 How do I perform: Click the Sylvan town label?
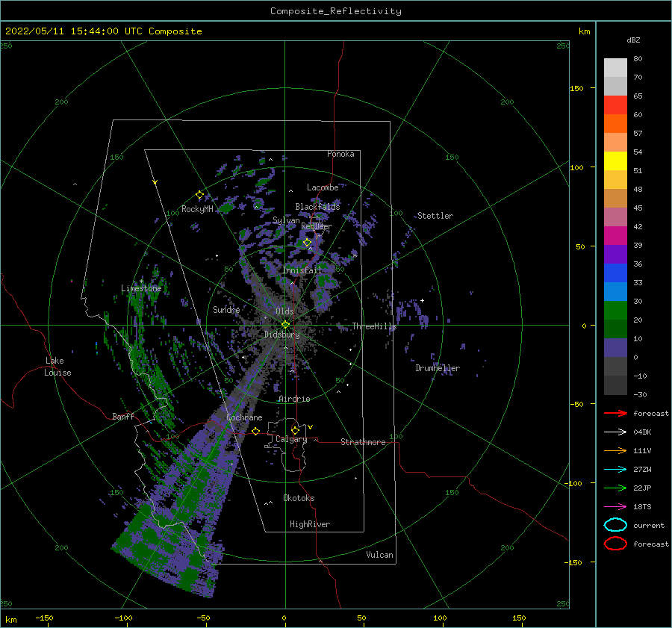point(286,220)
